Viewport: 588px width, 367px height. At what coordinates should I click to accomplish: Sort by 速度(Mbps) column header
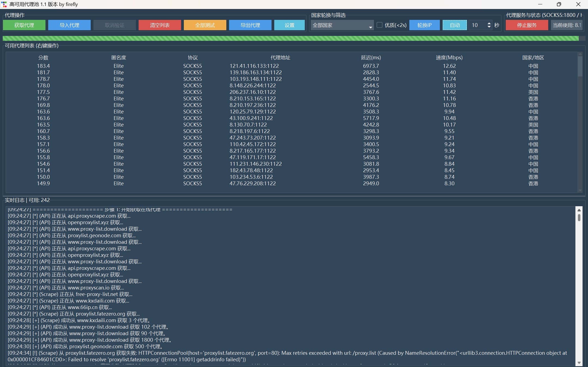(449, 58)
